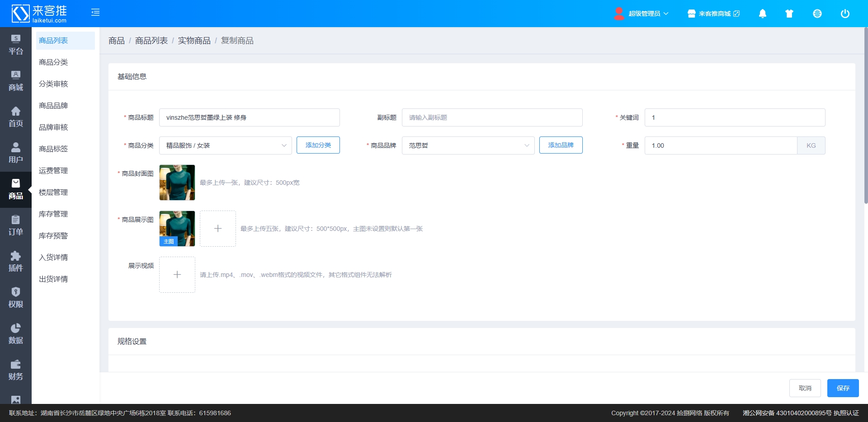Expand the 商品品牌 brand dropdown
The width and height of the screenshot is (868, 422).
468,145
